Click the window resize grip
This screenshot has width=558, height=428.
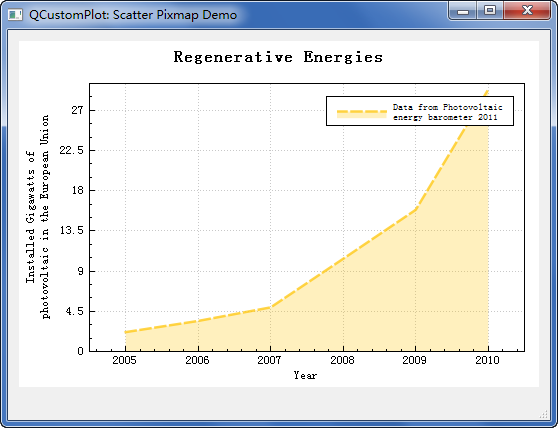pos(544,414)
